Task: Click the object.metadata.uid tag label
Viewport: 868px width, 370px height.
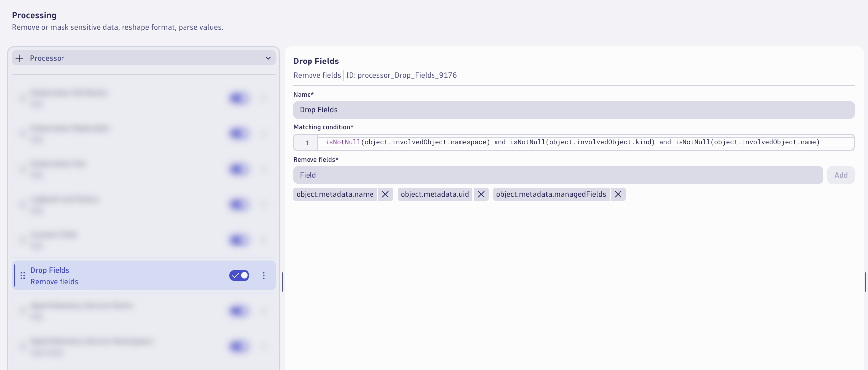Action: click(x=435, y=194)
